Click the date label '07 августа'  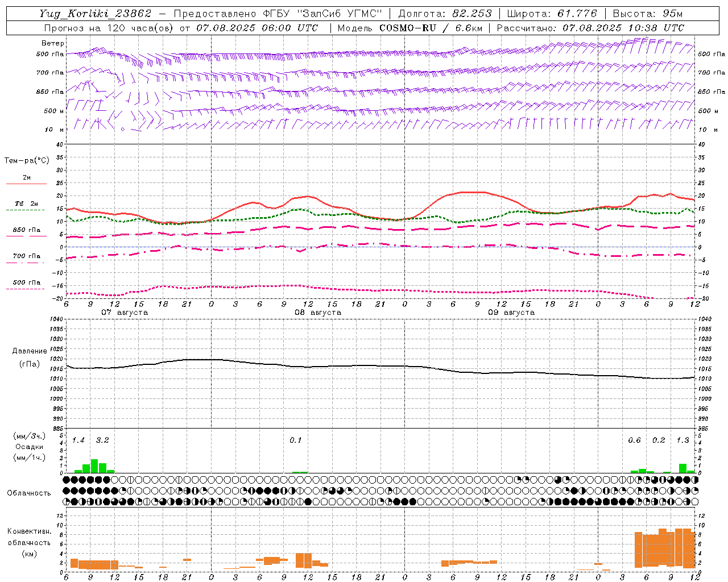pyautogui.click(x=125, y=313)
